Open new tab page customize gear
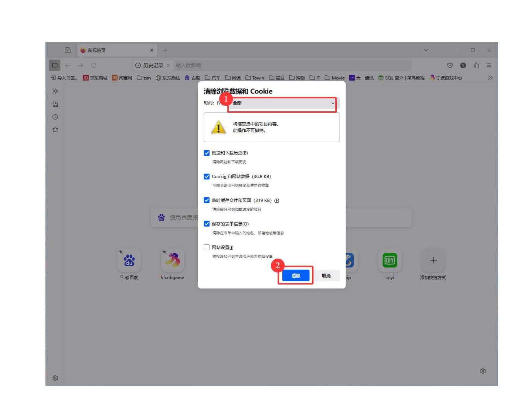Image resolution: width=527 pixels, height=420 pixels. click(483, 371)
